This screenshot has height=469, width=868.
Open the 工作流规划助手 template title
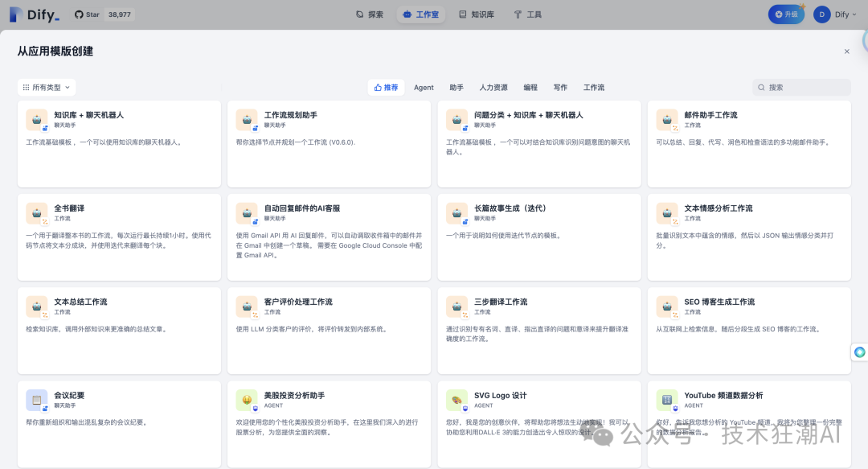pyautogui.click(x=291, y=115)
